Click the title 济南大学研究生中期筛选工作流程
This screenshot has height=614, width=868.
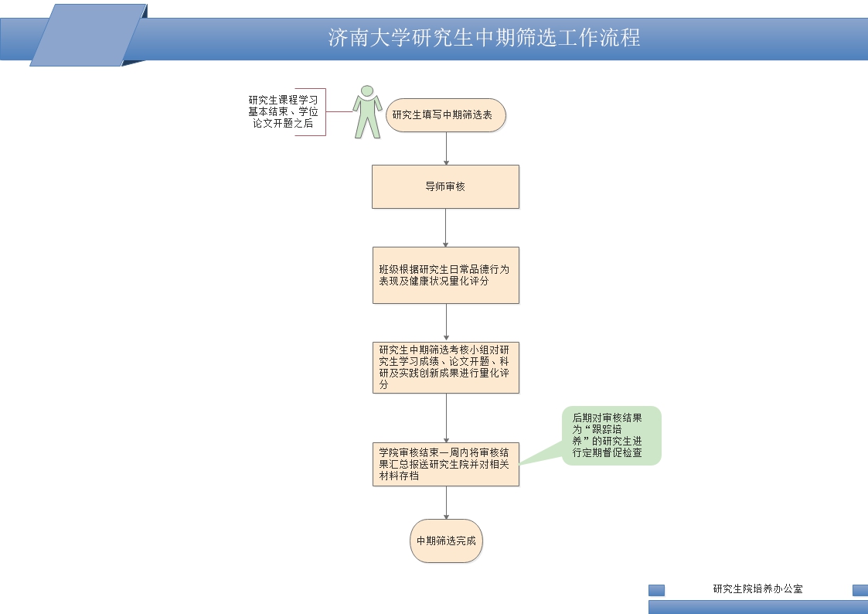click(x=485, y=38)
